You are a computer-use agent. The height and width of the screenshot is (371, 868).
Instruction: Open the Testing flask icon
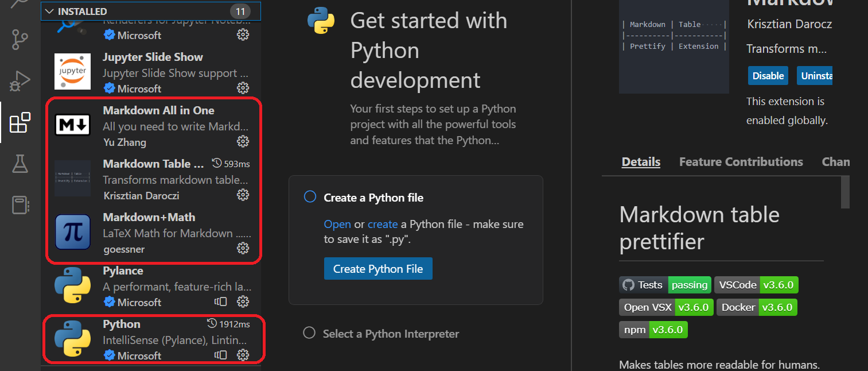tap(20, 164)
